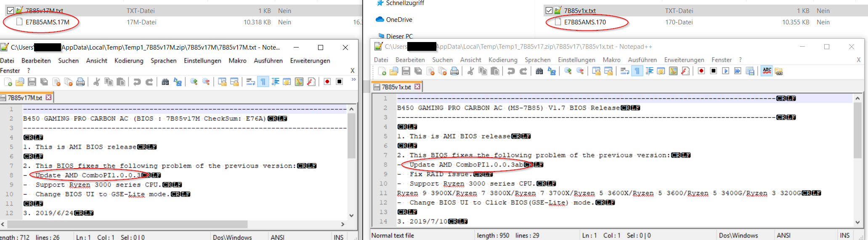The image size is (868, 240).
Task: Open Fenster menu in 7B85v1x.txt window
Action: 722,60
